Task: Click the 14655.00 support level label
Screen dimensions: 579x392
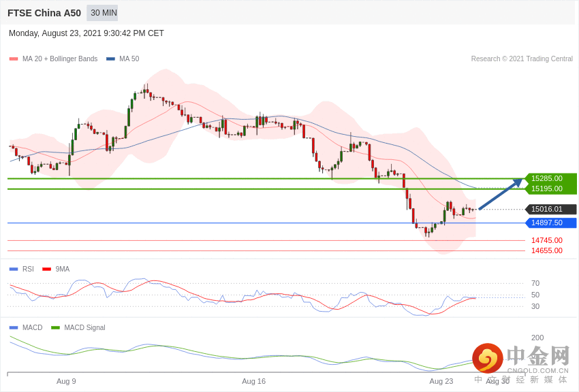Action: pyautogui.click(x=547, y=250)
